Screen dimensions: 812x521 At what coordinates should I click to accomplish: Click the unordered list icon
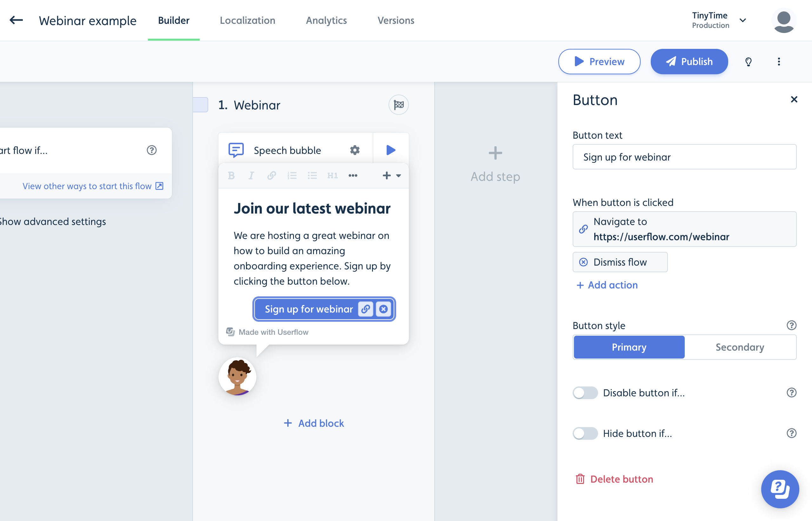click(312, 176)
